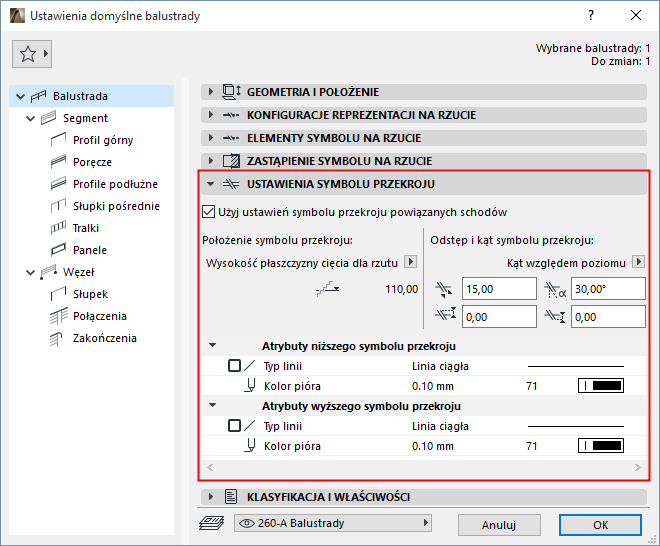660x546 pixels.
Task: Click the lower-right offset icon
Action: (x=554, y=316)
